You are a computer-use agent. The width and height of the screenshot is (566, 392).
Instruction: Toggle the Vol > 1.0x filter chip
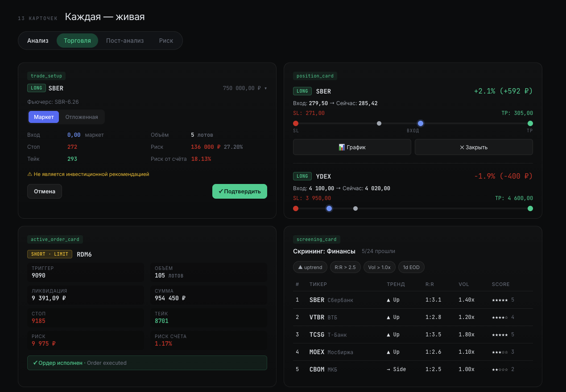click(x=379, y=267)
